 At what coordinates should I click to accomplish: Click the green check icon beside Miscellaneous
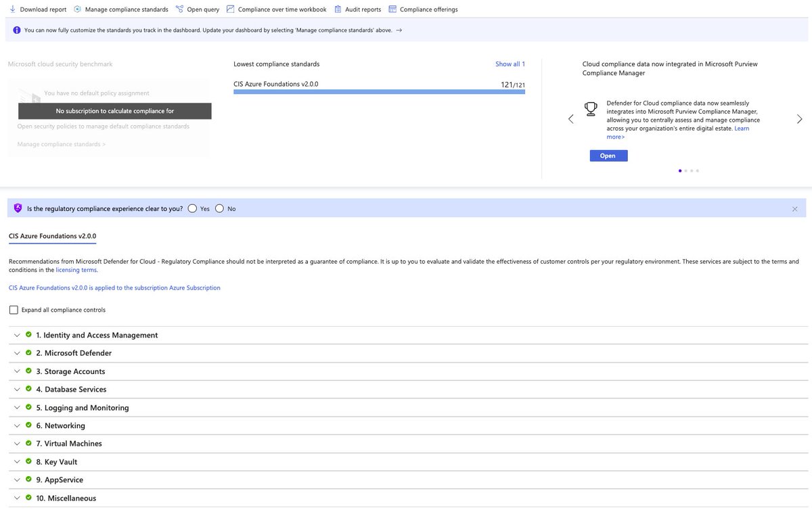(28, 498)
